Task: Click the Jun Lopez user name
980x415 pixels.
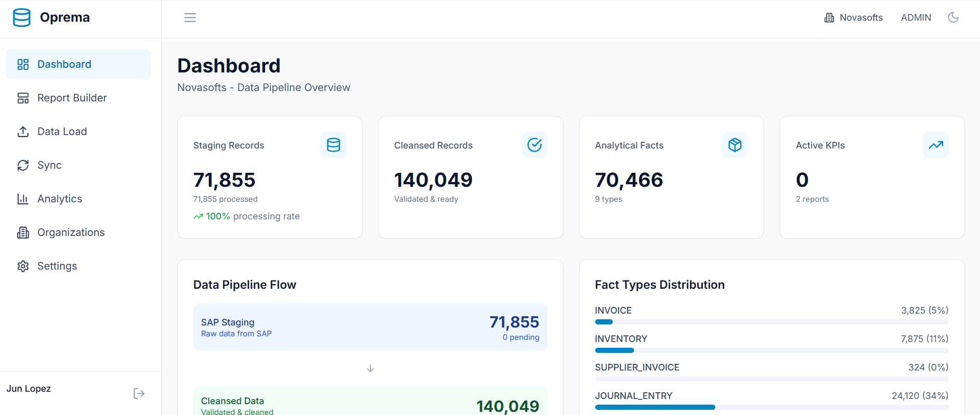Action: click(28, 389)
